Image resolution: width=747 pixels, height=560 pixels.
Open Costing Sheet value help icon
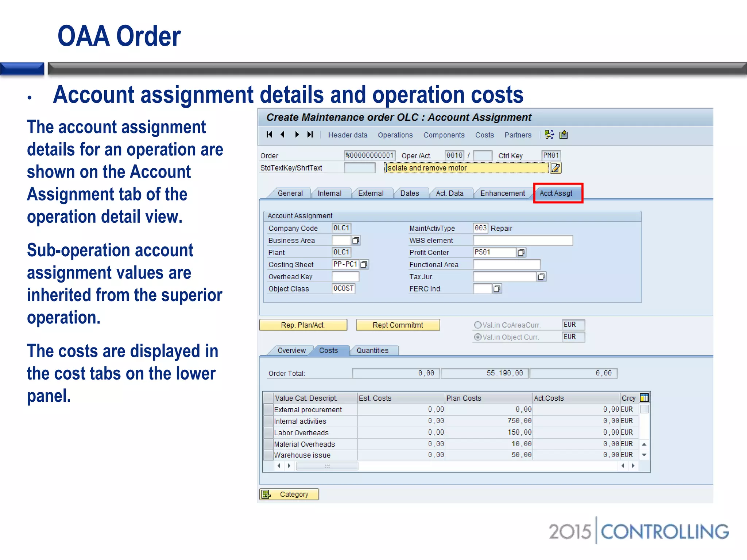(364, 264)
